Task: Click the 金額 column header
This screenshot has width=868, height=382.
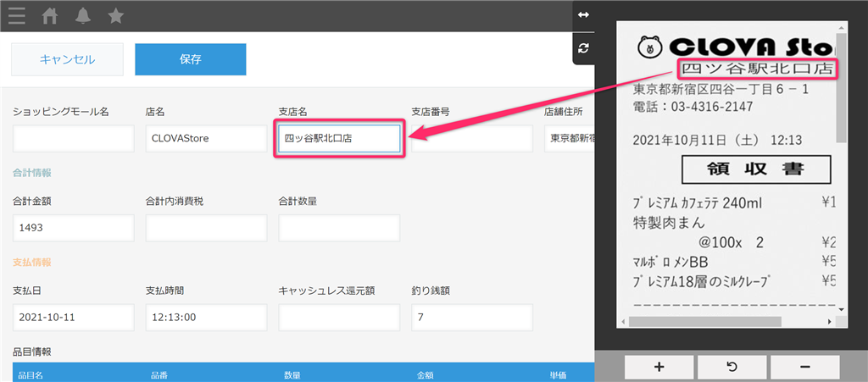Action: click(x=426, y=375)
